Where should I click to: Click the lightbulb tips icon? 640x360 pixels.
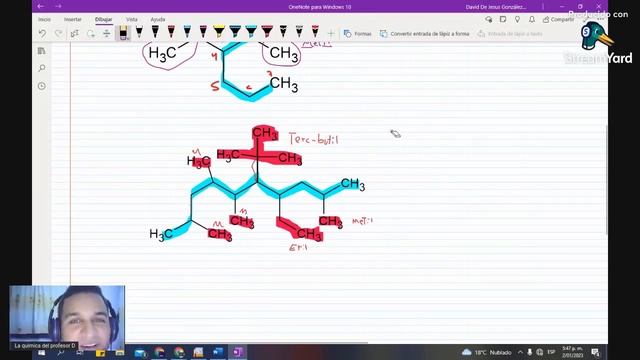click(x=517, y=19)
